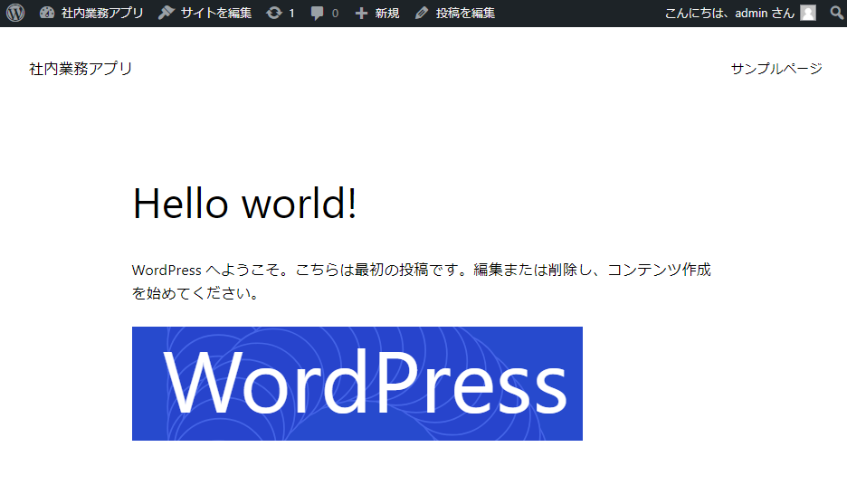
Task: Open 社内業務アプリ dashboard in admin bar
Action: 91,13
